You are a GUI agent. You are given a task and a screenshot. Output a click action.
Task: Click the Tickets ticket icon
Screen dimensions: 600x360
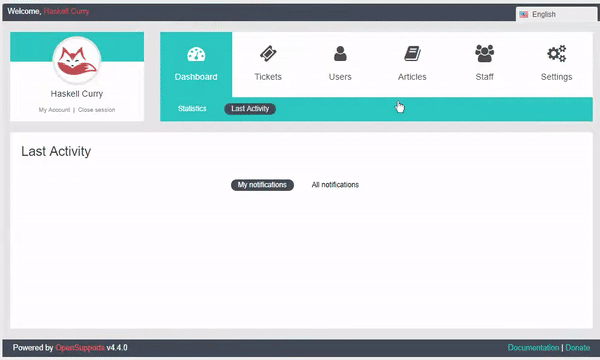coord(268,54)
